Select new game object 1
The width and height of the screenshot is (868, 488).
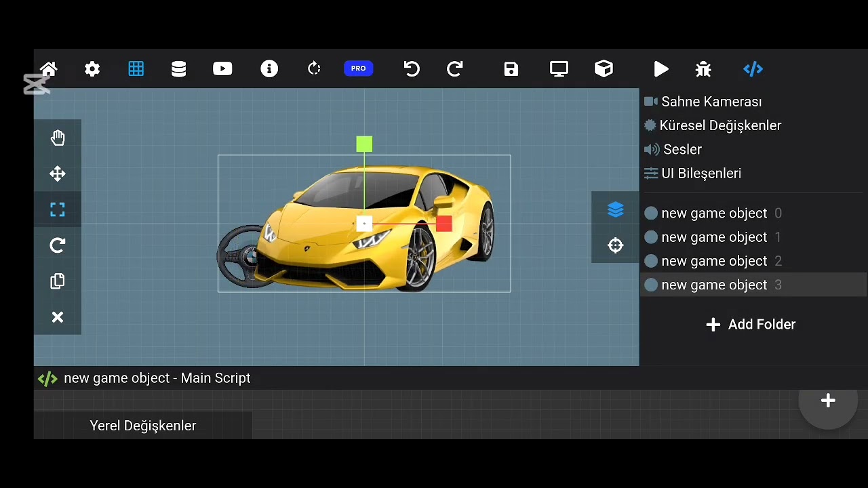(x=753, y=237)
